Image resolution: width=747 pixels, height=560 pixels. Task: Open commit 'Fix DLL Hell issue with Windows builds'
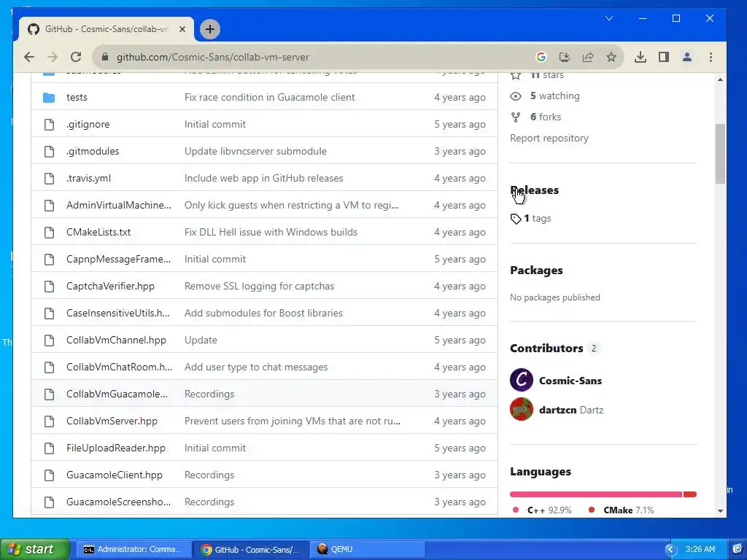pos(271,233)
